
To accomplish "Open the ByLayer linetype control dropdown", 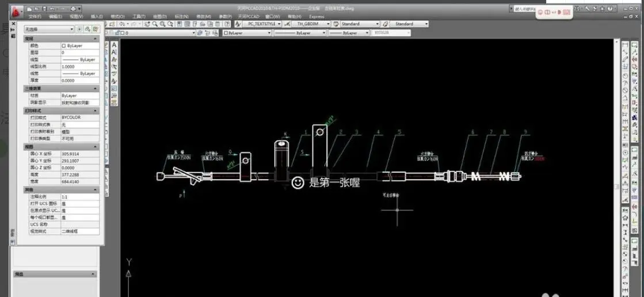I will tap(300, 33).
